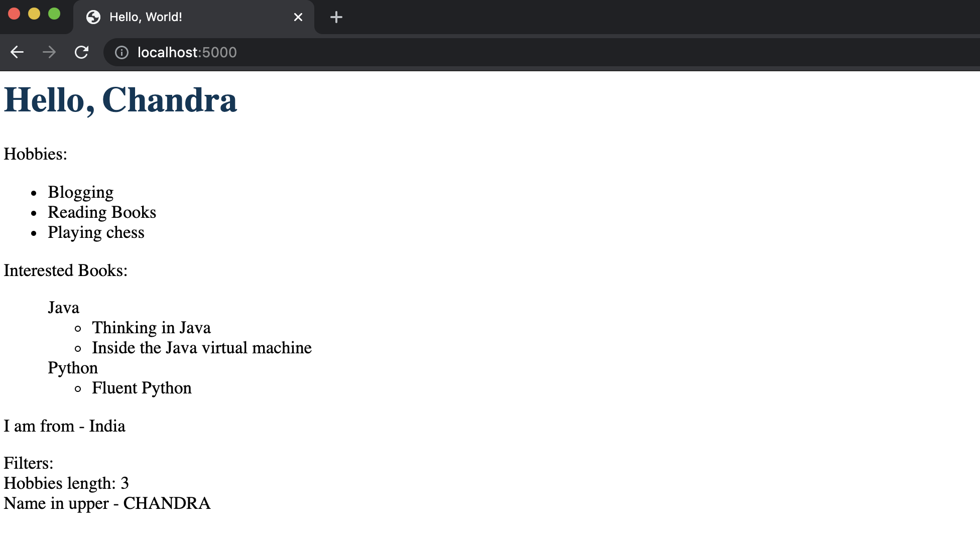Image resolution: width=980 pixels, height=542 pixels.
Task: Close the Hello, World! tab
Action: coord(298,17)
